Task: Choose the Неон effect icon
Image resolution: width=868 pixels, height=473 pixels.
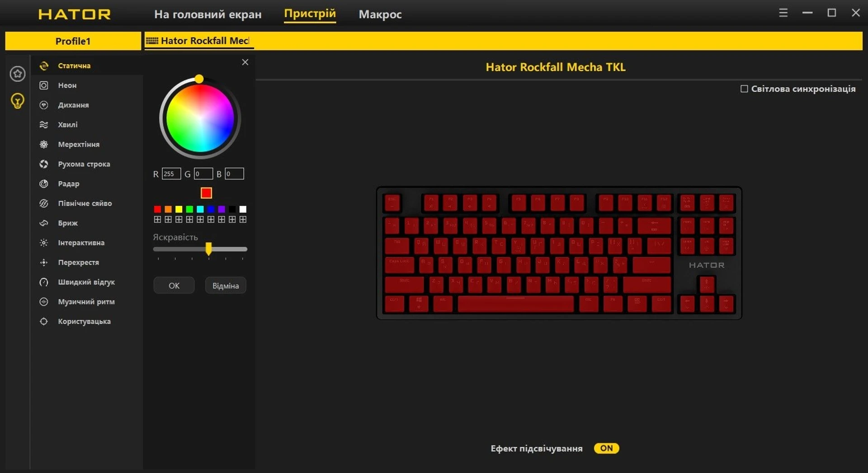Action: pyautogui.click(x=44, y=85)
